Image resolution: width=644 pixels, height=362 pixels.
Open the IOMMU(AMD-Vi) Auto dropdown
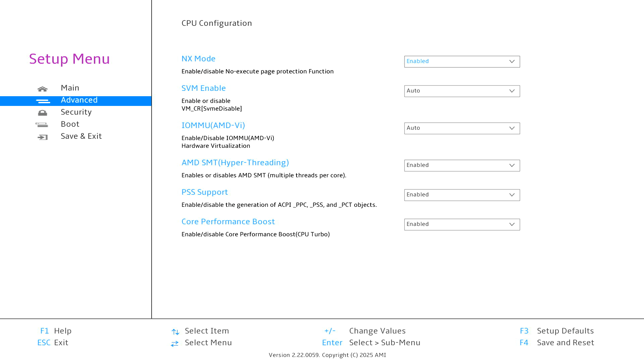(x=462, y=128)
